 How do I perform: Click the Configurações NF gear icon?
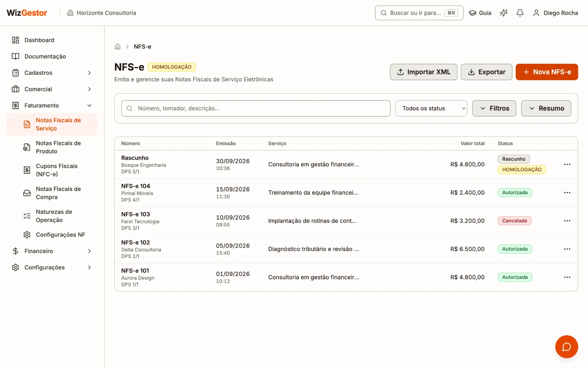click(x=27, y=235)
